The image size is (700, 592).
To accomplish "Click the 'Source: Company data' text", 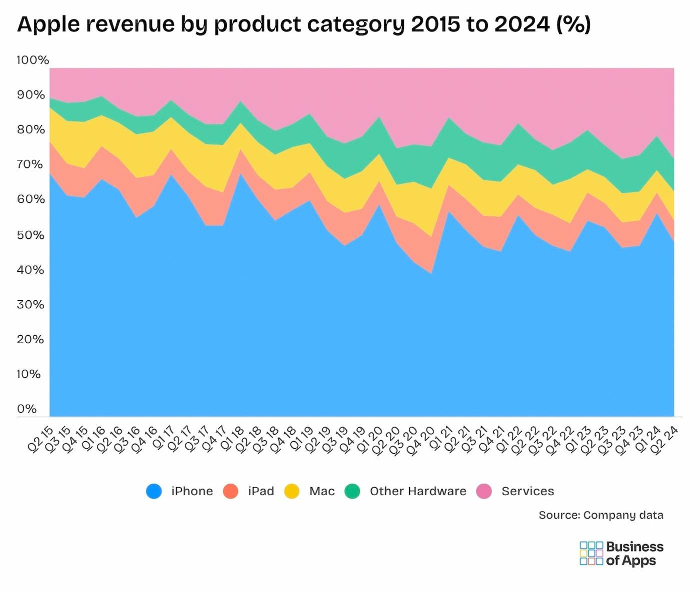I will (x=601, y=515).
